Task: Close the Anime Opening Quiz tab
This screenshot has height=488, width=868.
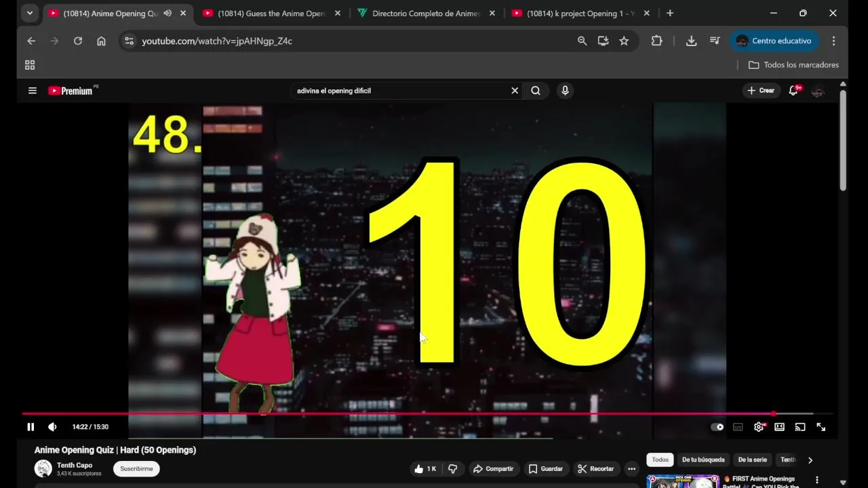Action: [183, 14]
